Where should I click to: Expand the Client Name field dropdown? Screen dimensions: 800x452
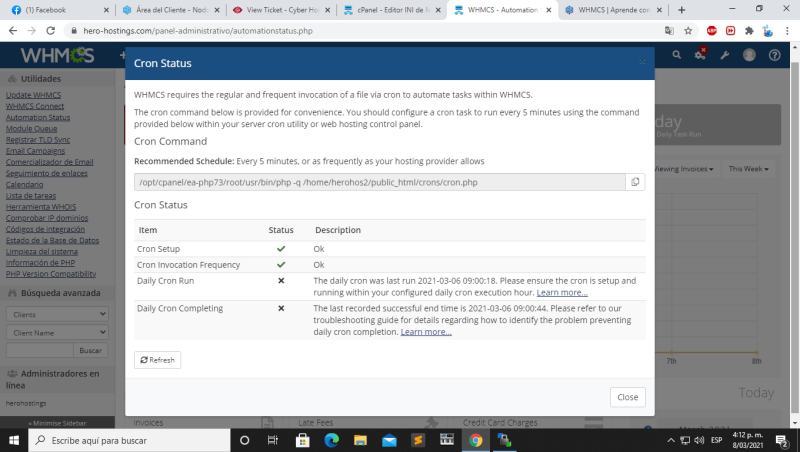tap(56, 332)
